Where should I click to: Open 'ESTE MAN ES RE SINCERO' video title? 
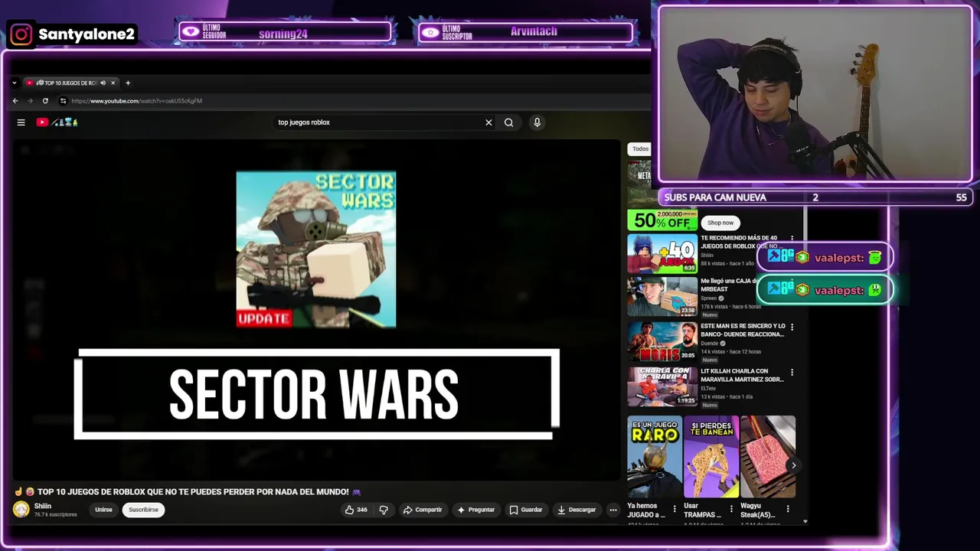(x=743, y=330)
